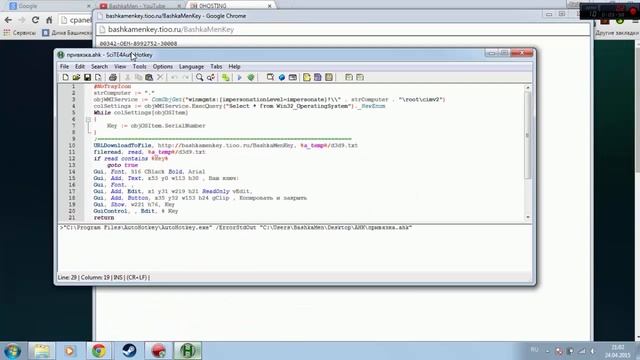
Task: Click the 'goto true' line of code
Action: tap(122, 165)
